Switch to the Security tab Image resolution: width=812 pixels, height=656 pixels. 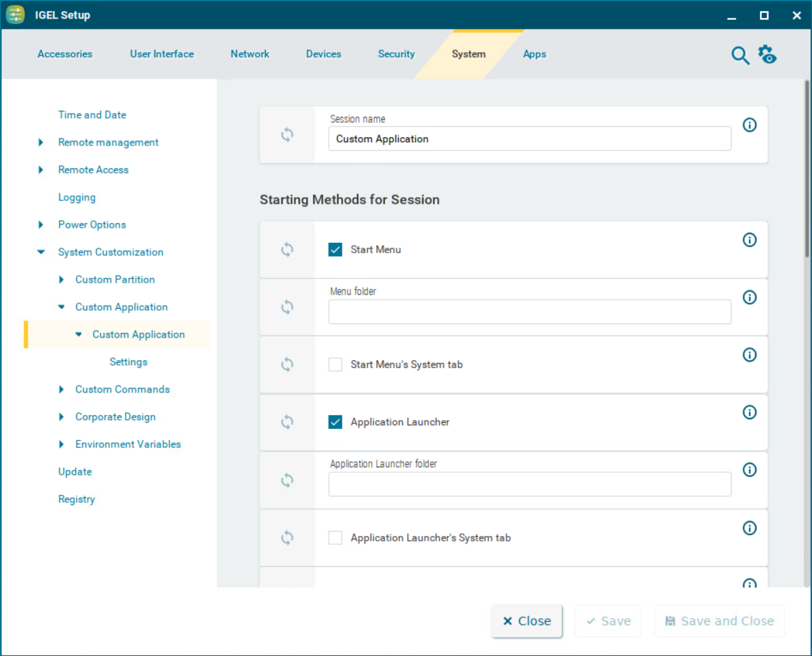396,54
